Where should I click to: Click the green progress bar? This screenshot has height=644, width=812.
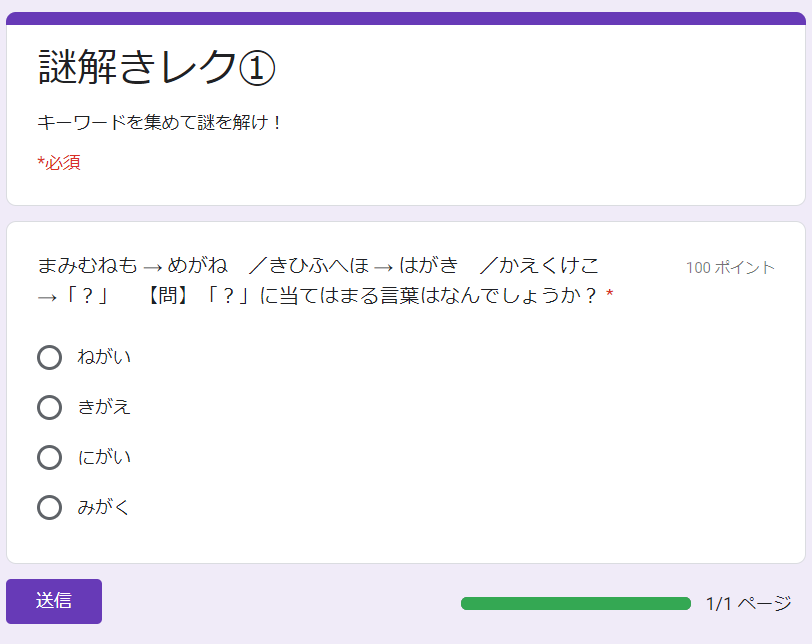pos(575,603)
